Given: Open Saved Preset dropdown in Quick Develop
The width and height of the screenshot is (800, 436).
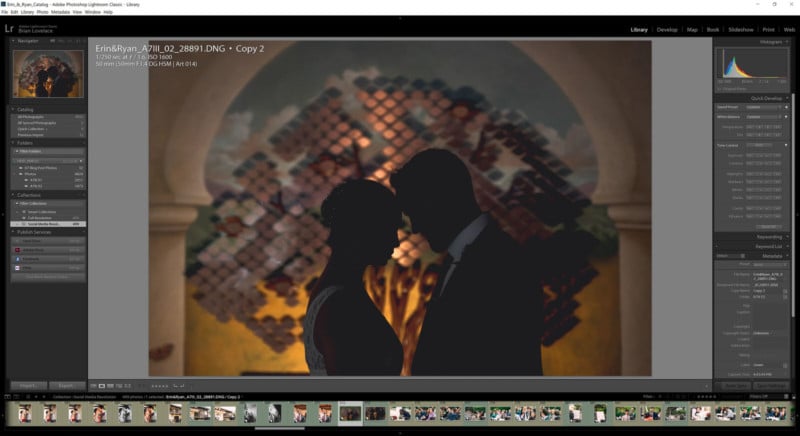Looking at the screenshot, I should 763,107.
